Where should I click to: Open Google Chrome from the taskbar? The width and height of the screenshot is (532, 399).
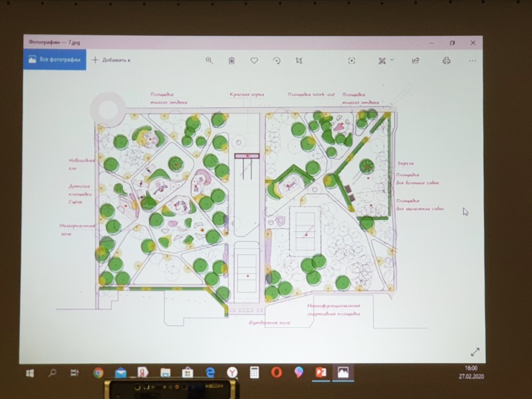98,373
